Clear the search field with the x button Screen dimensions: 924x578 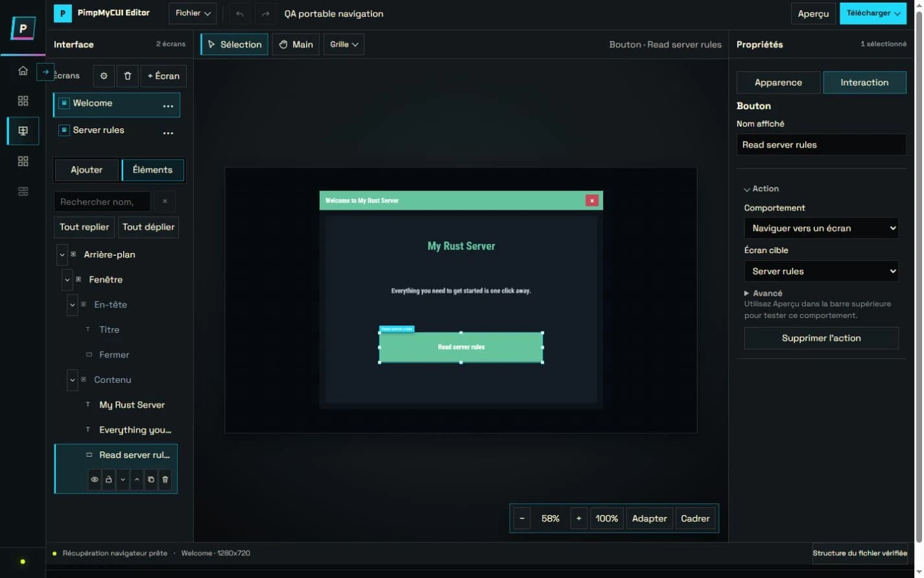point(165,202)
